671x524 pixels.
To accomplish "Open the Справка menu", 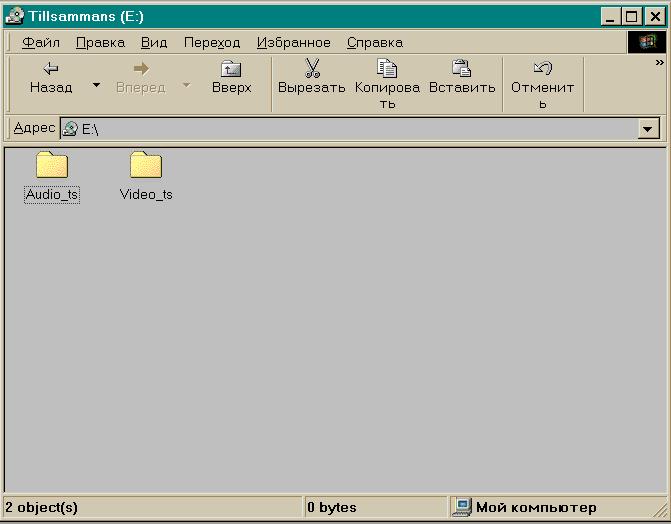I will 375,43.
